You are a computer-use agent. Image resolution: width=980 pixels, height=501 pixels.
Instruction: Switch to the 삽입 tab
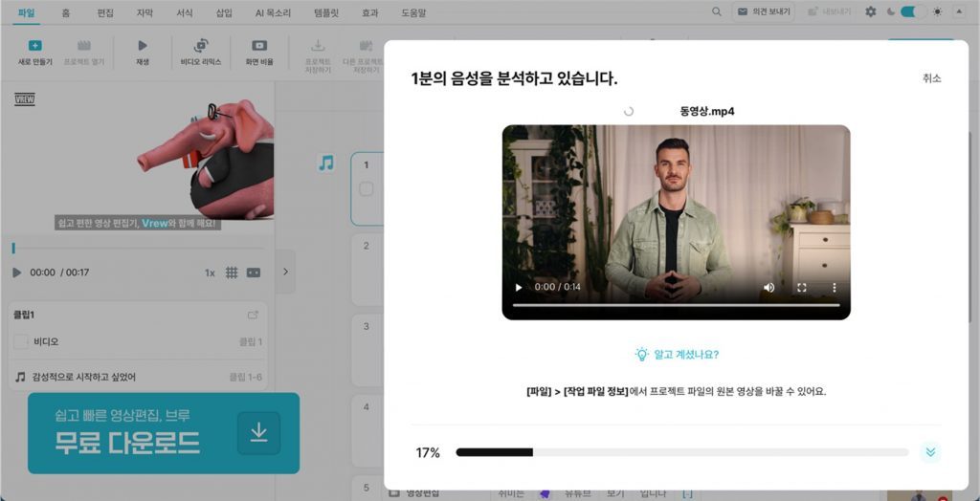pos(224,12)
